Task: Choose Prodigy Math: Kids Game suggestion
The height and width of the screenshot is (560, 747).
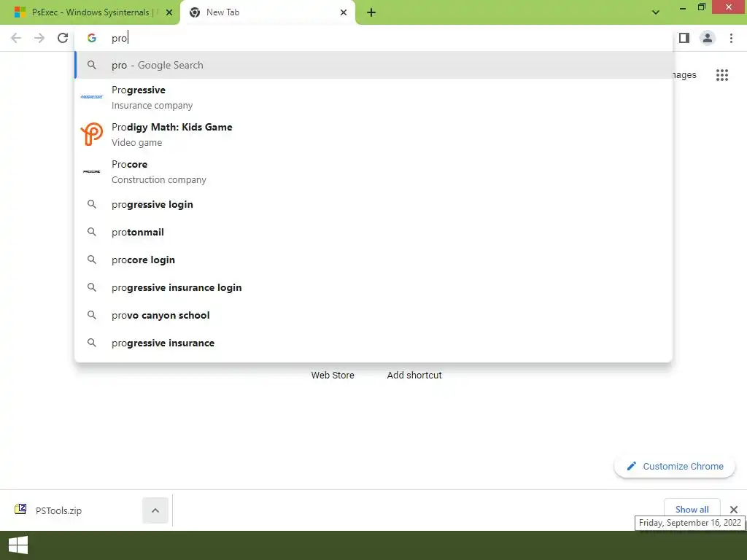Action: pyautogui.click(x=373, y=134)
